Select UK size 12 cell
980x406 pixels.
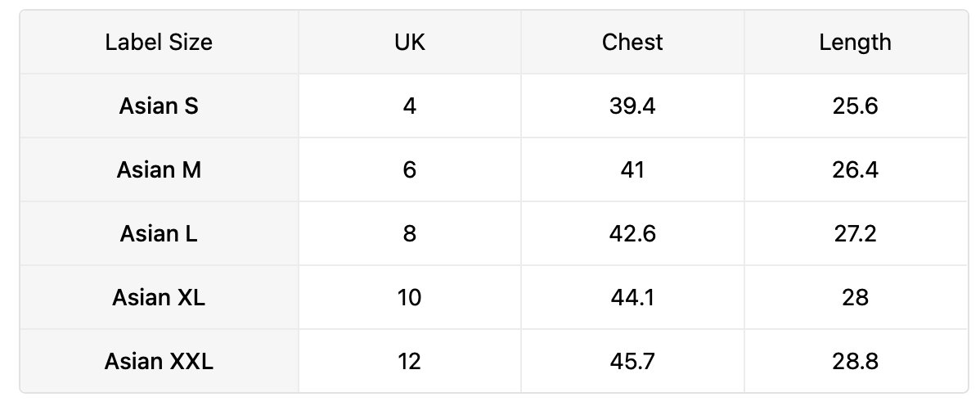[x=409, y=362]
